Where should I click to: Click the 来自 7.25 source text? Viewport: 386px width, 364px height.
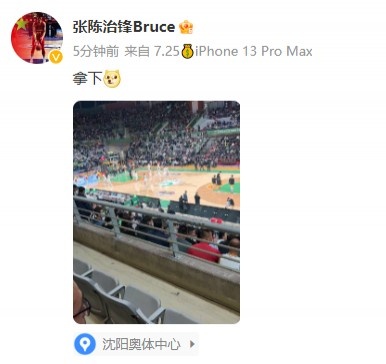pos(152,51)
